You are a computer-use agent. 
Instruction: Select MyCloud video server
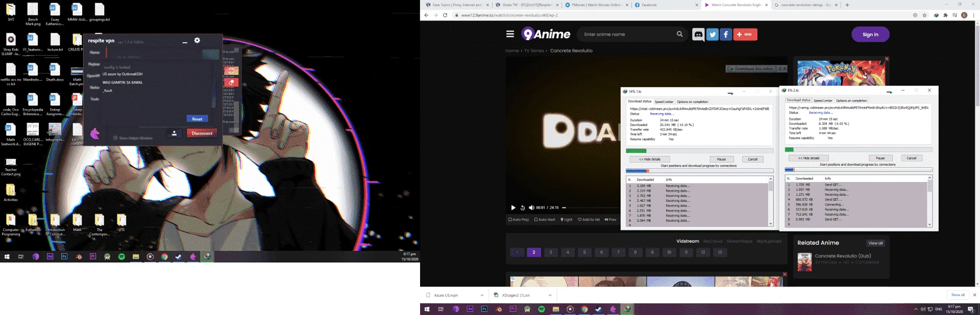(713, 241)
